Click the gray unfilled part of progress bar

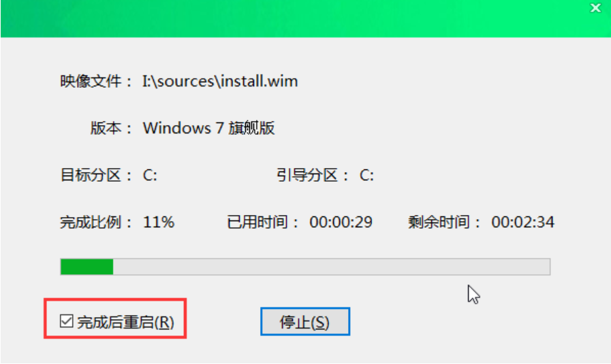(x=331, y=267)
